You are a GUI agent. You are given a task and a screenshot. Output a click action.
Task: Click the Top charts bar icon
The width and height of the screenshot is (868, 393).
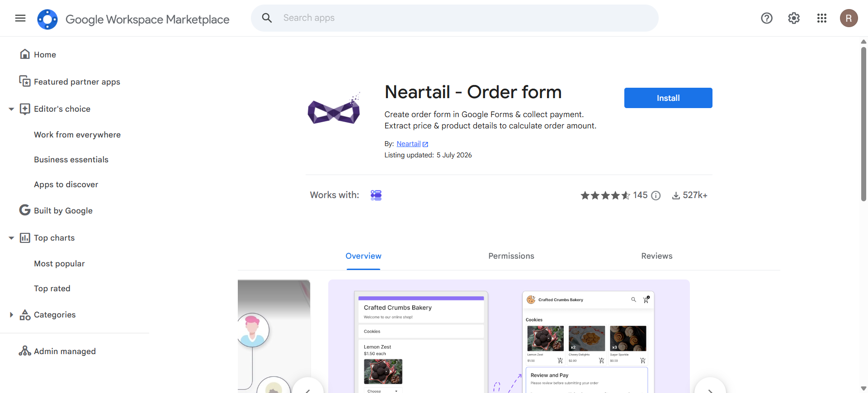pos(25,237)
